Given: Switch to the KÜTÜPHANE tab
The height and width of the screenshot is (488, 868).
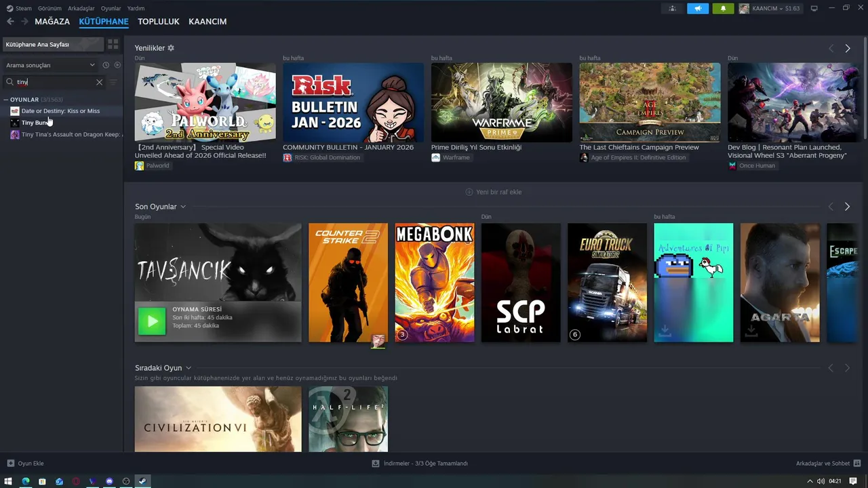Looking at the screenshot, I should [104, 22].
